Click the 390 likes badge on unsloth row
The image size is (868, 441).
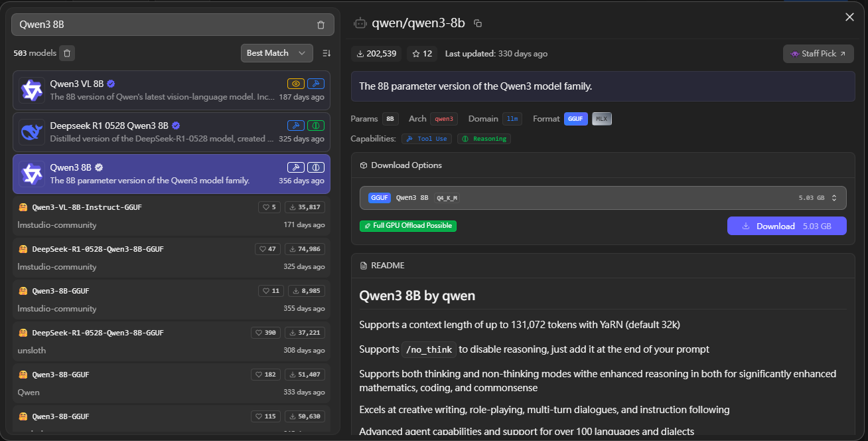click(266, 333)
